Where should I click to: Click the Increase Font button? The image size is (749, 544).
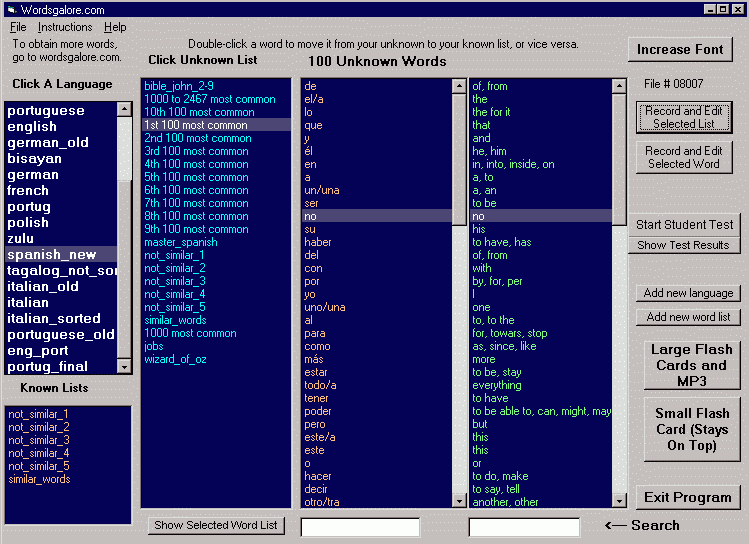click(680, 50)
